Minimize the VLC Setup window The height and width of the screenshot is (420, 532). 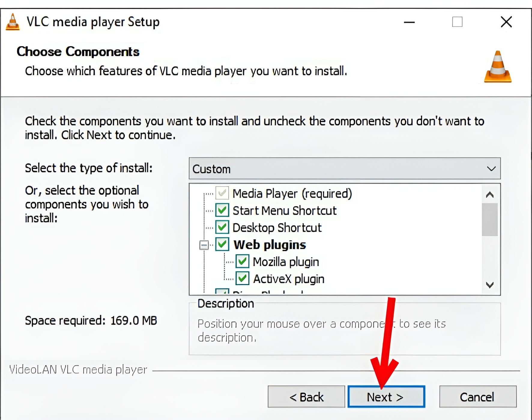tap(409, 22)
